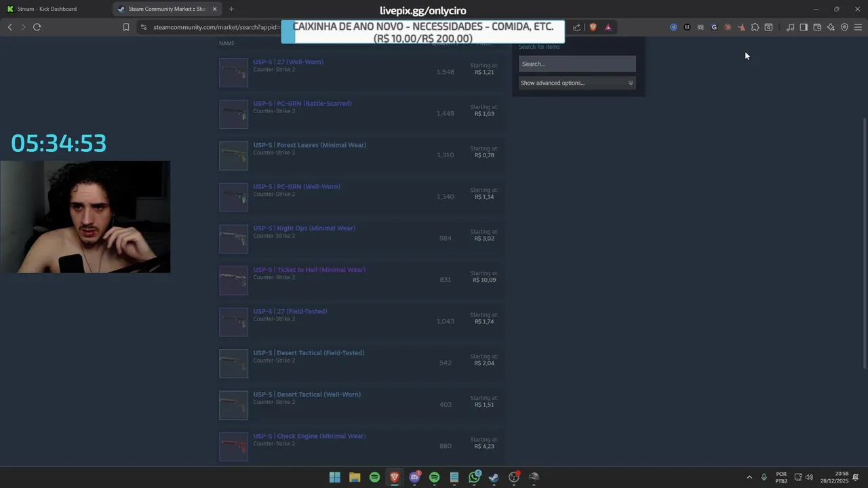This screenshot has width=868, height=488.
Task: Click the orange starburst extension icon
Action: coord(728,27)
